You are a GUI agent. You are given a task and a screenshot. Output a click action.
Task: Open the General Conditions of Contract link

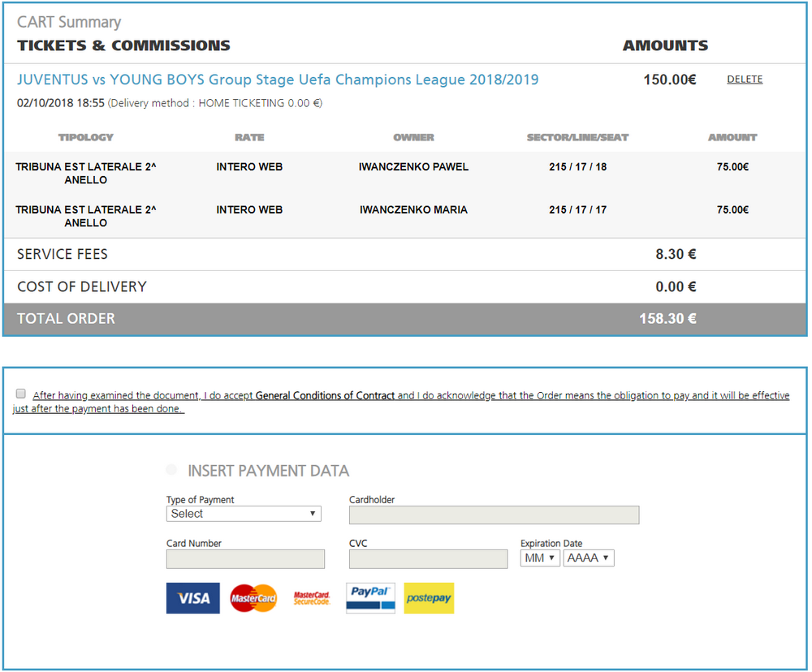[x=326, y=395]
